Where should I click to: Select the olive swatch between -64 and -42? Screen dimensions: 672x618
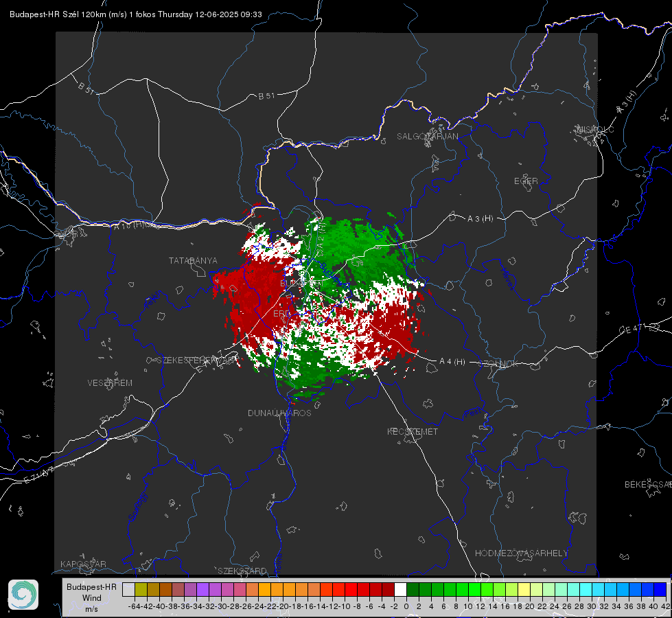[141, 590]
